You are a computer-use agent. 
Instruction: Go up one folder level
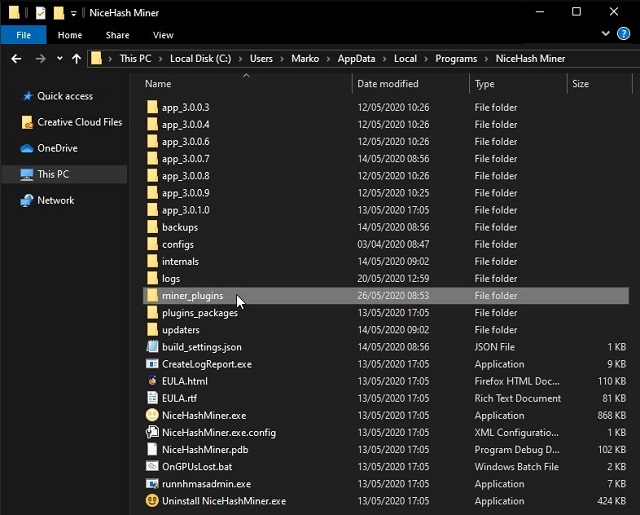coord(76,59)
